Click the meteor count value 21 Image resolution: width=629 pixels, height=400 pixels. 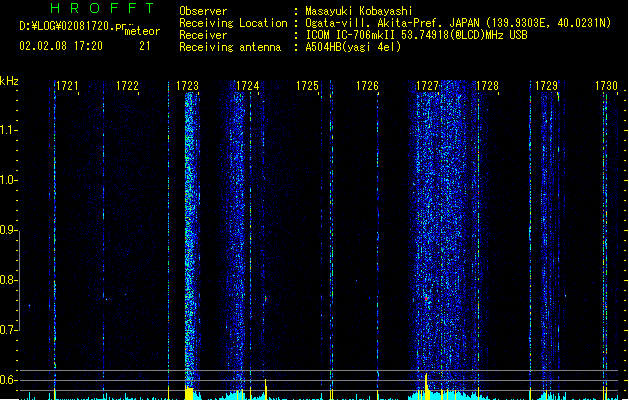click(x=145, y=46)
